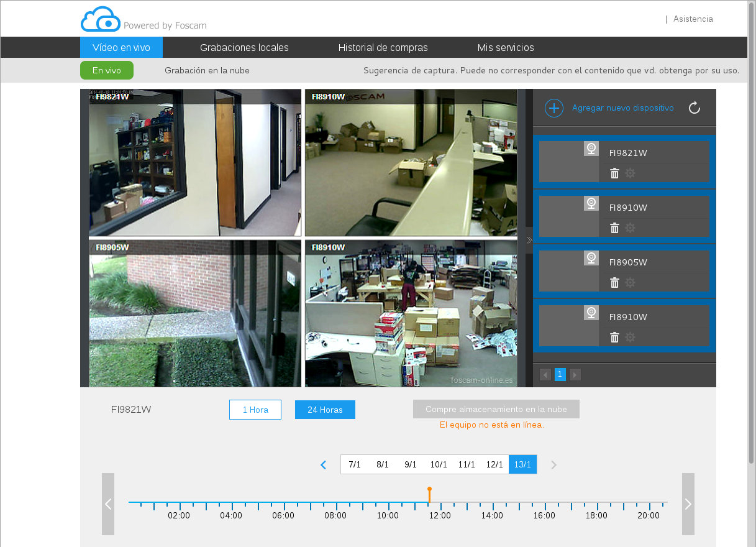Refresh the device list
Viewport: 756px width, 547px height.
[x=695, y=108]
